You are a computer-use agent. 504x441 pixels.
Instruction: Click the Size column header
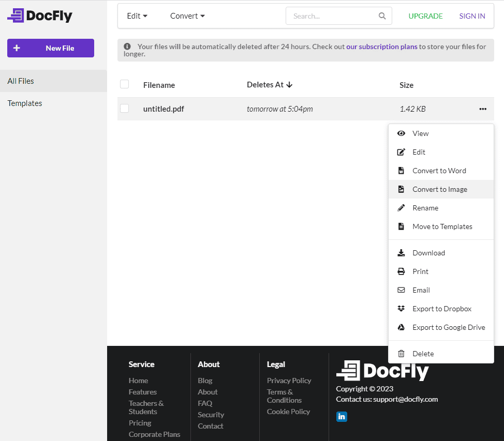(406, 85)
